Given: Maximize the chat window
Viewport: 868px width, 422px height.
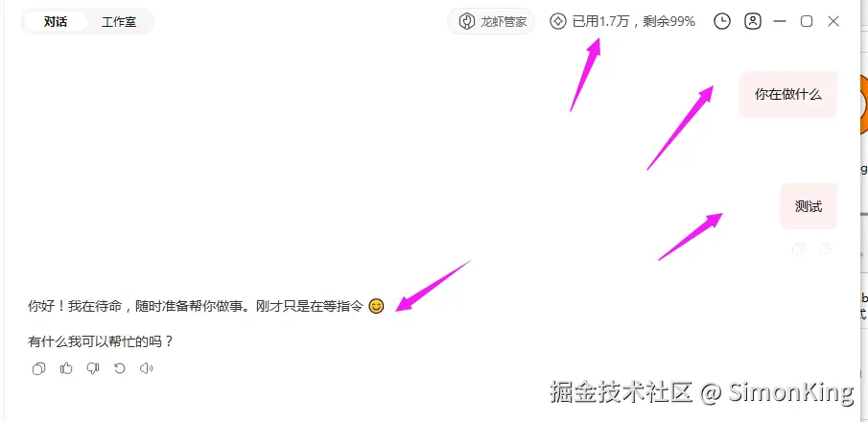Looking at the screenshot, I should 807,22.
